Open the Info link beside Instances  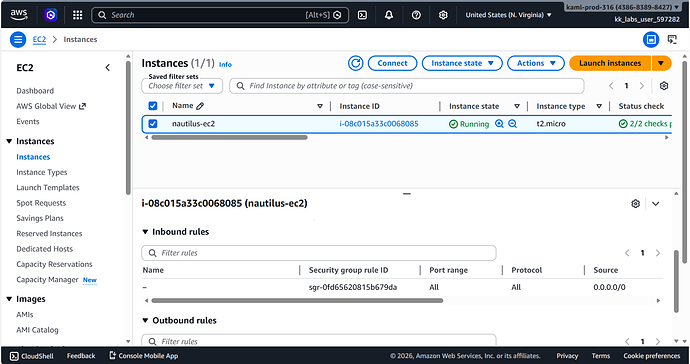pyautogui.click(x=225, y=64)
